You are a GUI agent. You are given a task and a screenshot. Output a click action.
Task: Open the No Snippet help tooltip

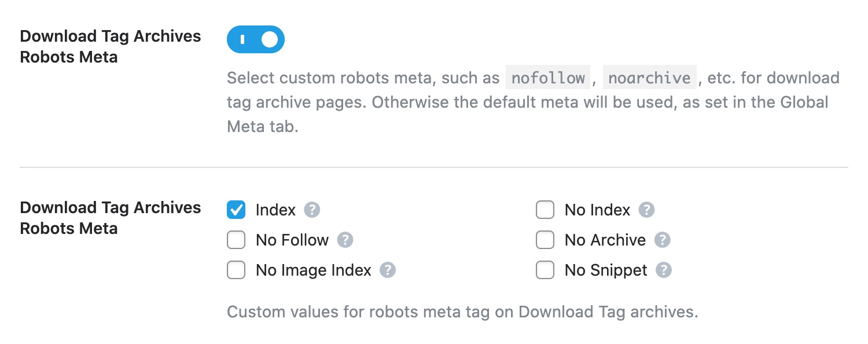pos(665,270)
